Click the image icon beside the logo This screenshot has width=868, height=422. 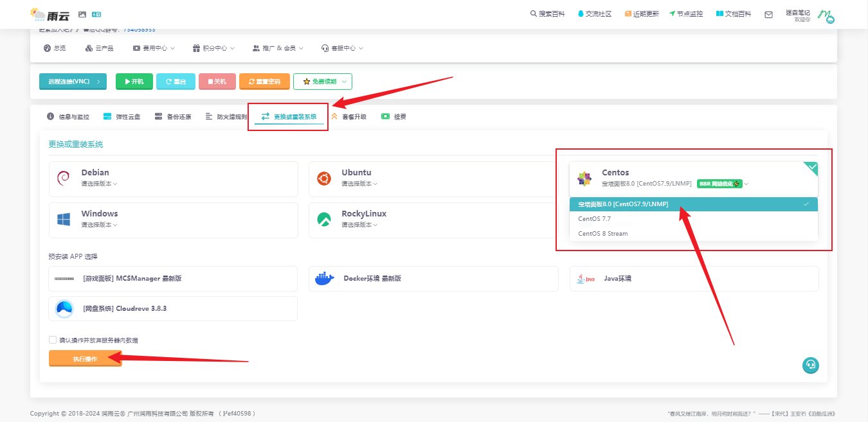(x=82, y=14)
